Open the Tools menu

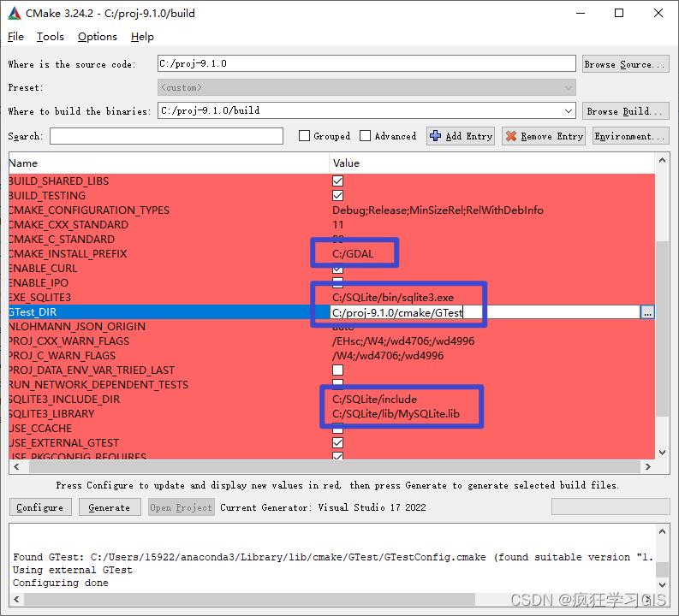(51, 37)
